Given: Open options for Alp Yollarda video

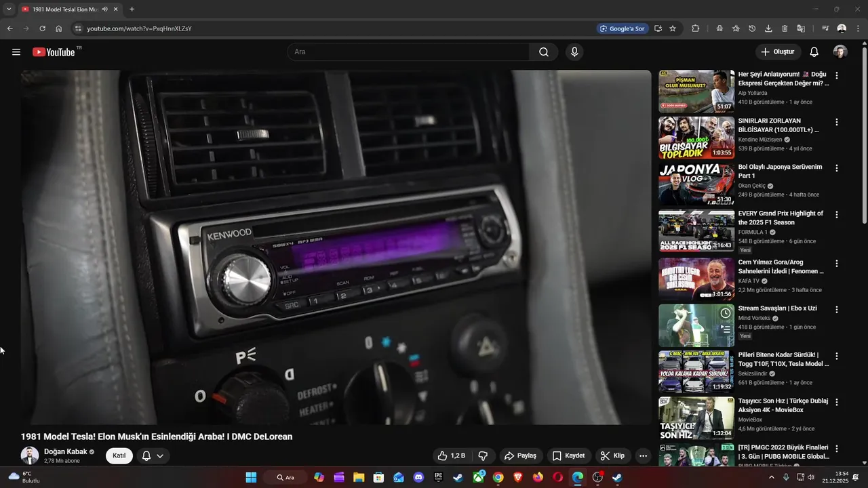Looking at the screenshot, I should [837, 76].
